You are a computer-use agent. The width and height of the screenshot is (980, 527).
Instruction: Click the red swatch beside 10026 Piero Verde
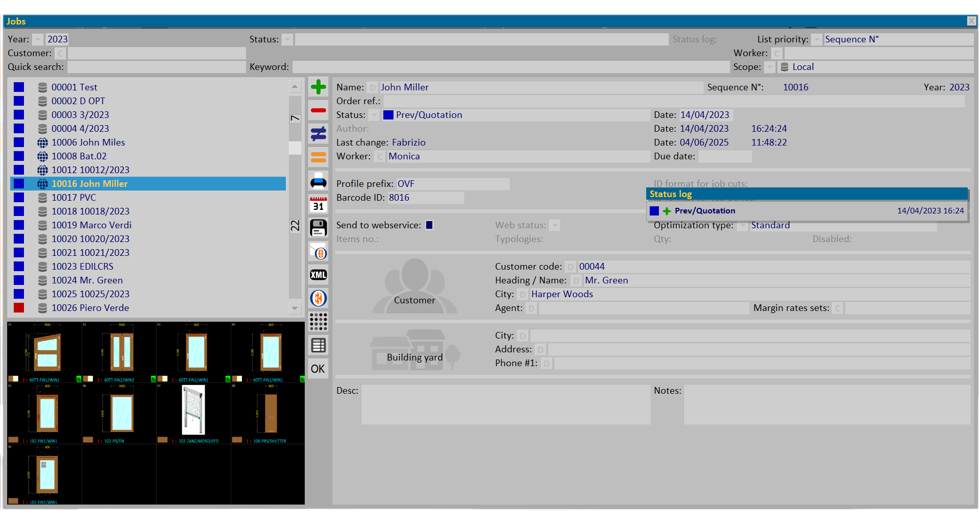pyautogui.click(x=19, y=308)
